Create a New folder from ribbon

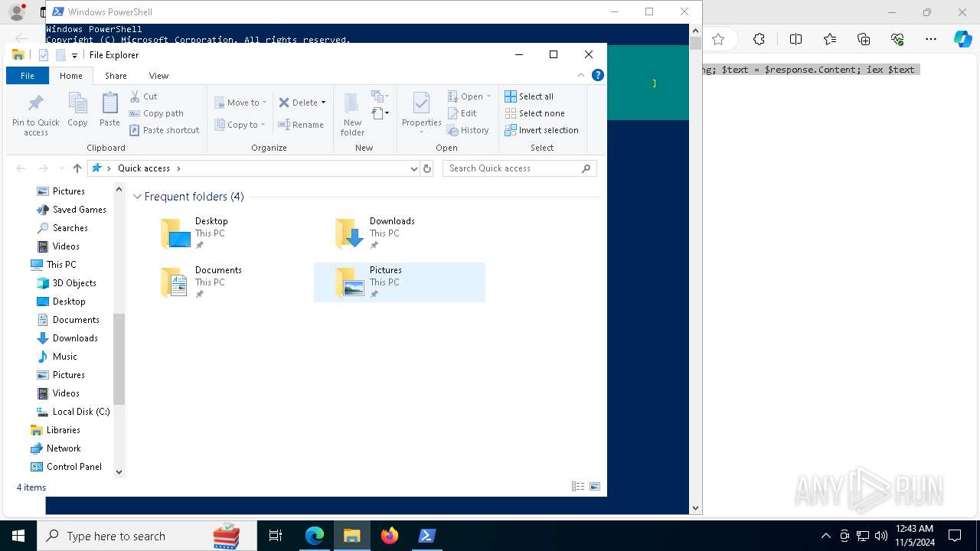352,114
